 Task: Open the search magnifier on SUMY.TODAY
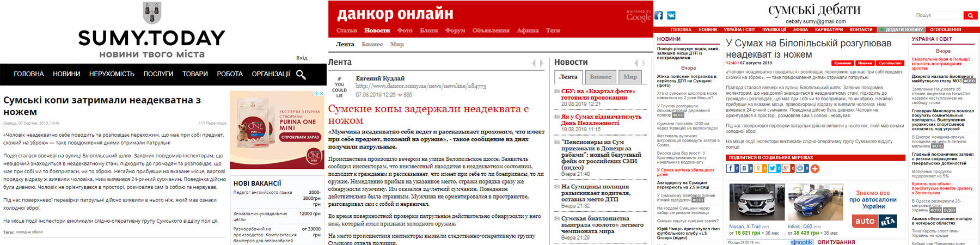(x=301, y=75)
